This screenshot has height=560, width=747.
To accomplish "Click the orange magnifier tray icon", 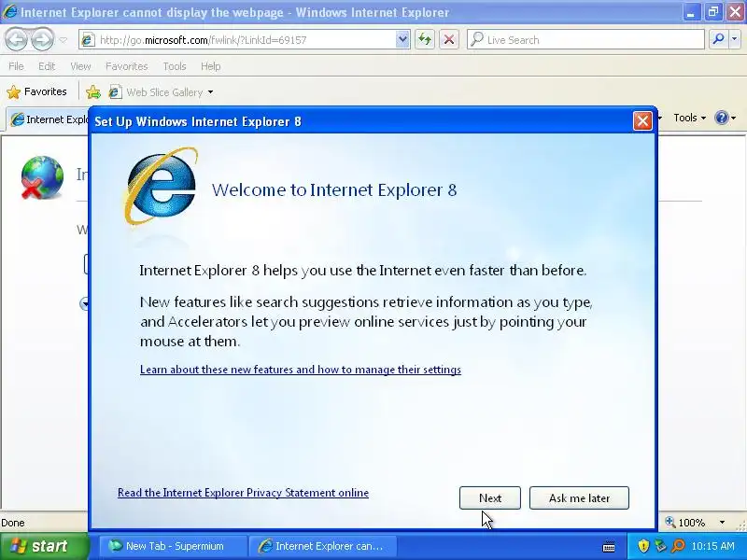I will click(x=678, y=546).
